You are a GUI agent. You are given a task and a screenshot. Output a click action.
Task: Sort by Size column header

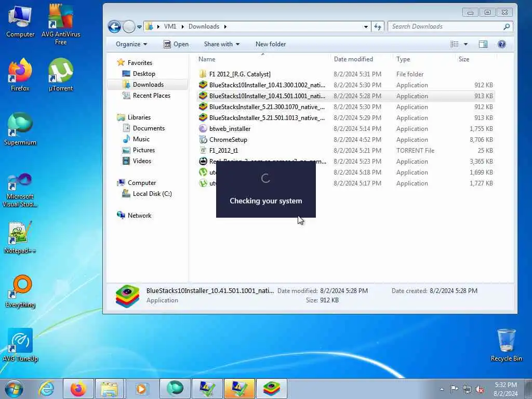coord(464,59)
